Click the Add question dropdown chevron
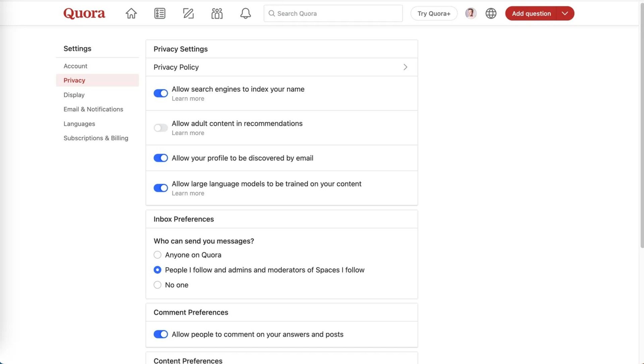 click(565, 13)
